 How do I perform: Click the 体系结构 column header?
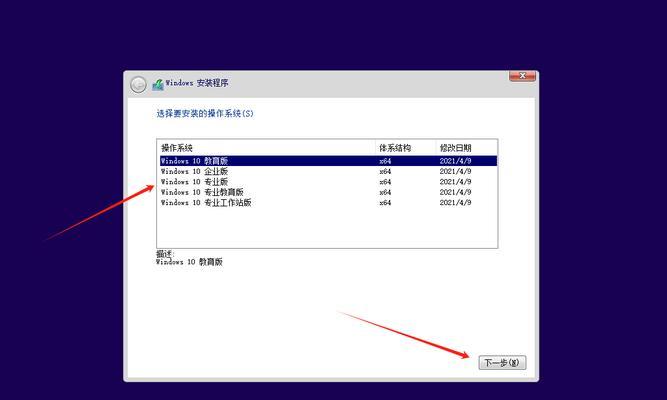click(405, 148)
